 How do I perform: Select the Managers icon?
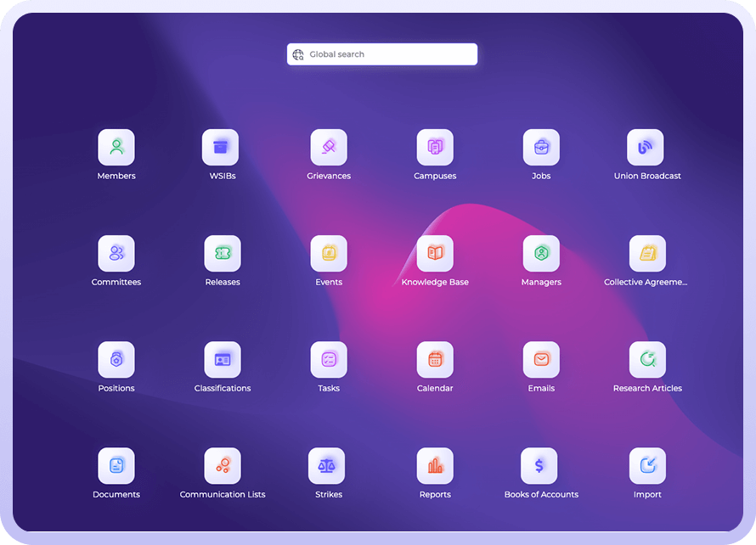point(541,254)
